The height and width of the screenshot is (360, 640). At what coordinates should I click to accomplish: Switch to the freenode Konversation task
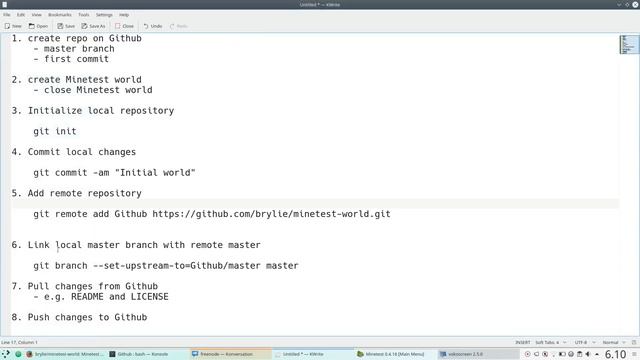coord(231,354)
